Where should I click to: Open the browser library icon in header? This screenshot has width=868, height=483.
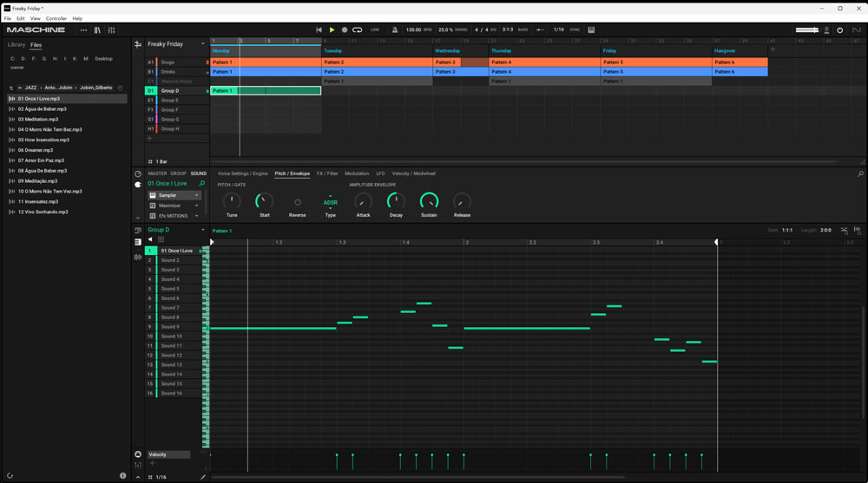97,29
